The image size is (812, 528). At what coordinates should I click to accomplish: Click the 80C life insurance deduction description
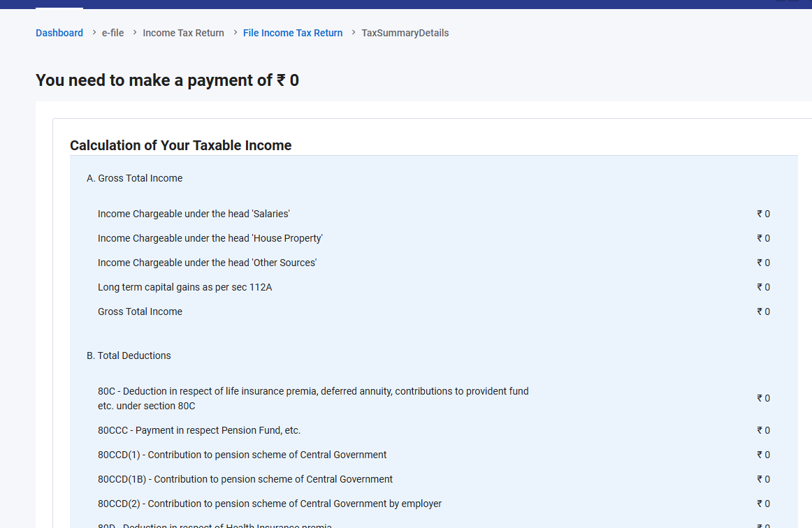pyautogui.click(x=313, y=398)
